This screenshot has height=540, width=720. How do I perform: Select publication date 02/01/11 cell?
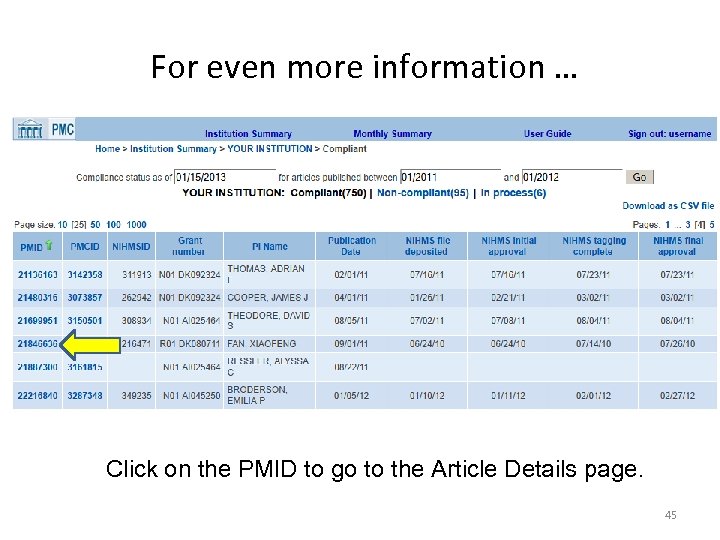pos(351,275)
